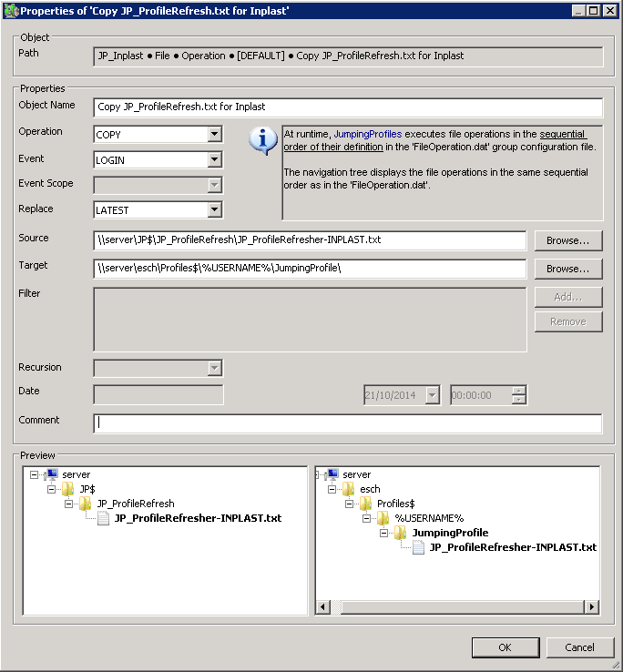Click the esch folder icon in target preview

click(349, 489)
